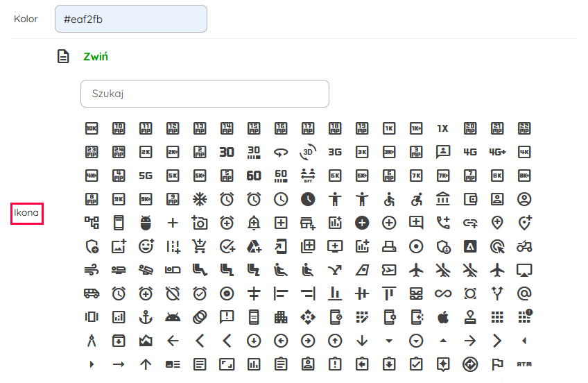Select the at-sign (@) icon
This screenshot has width=588, height=383.
tap(524, 293)
